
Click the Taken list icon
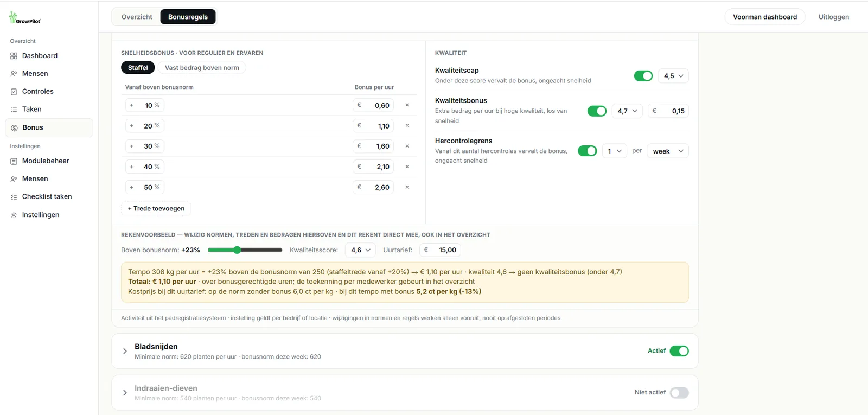click(14, 110)
